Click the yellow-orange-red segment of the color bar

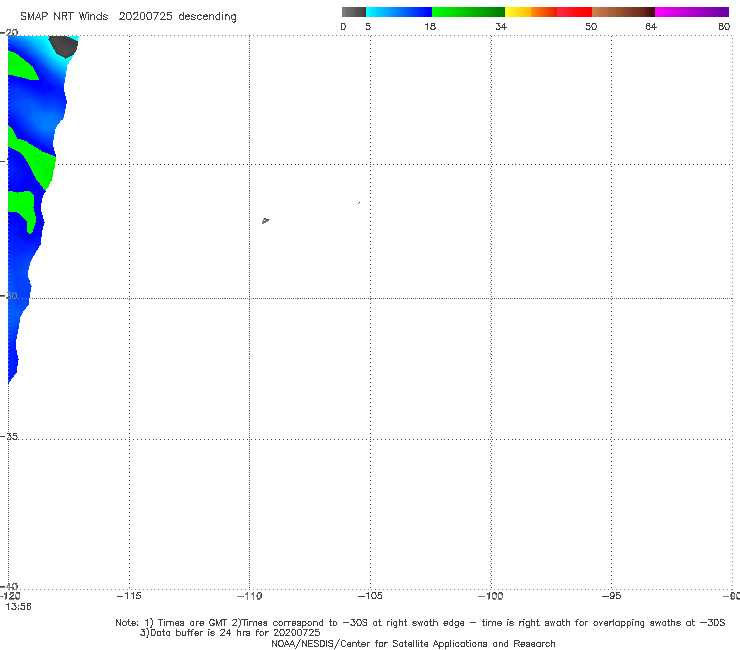coord(548,12)
